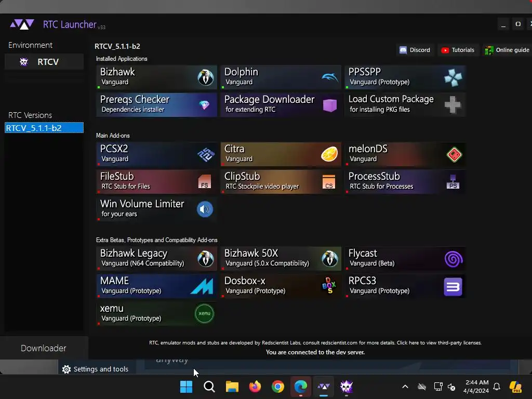This screenshot has width=532, height=399.
Task: Select the RPCS3 title text
Action: tap(362, 281)
